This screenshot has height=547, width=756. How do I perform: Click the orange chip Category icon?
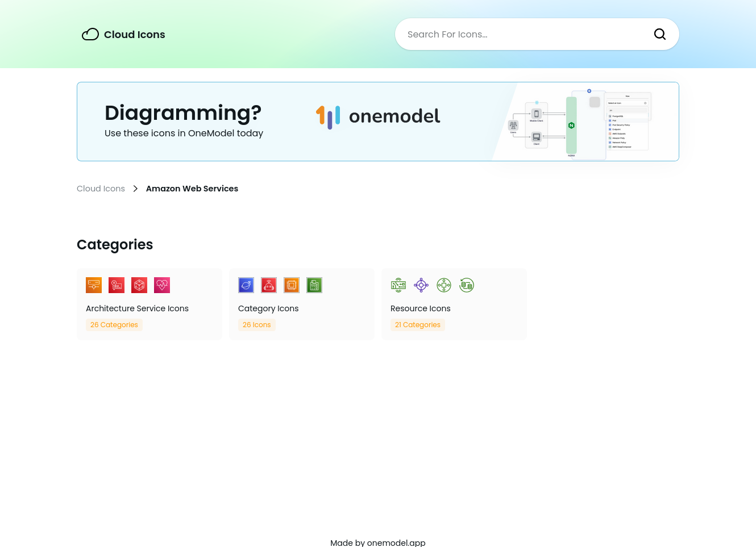click(x=292, y=285)
